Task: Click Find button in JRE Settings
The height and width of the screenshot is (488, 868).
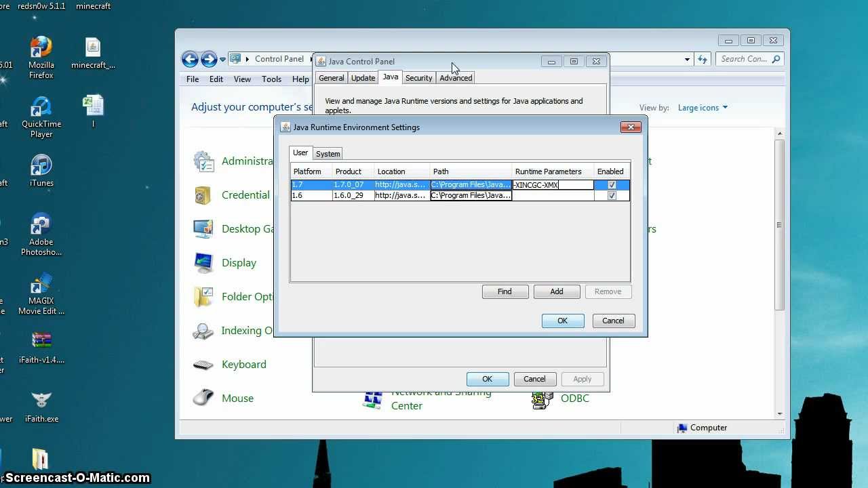Action: click(x=505, y=291)
